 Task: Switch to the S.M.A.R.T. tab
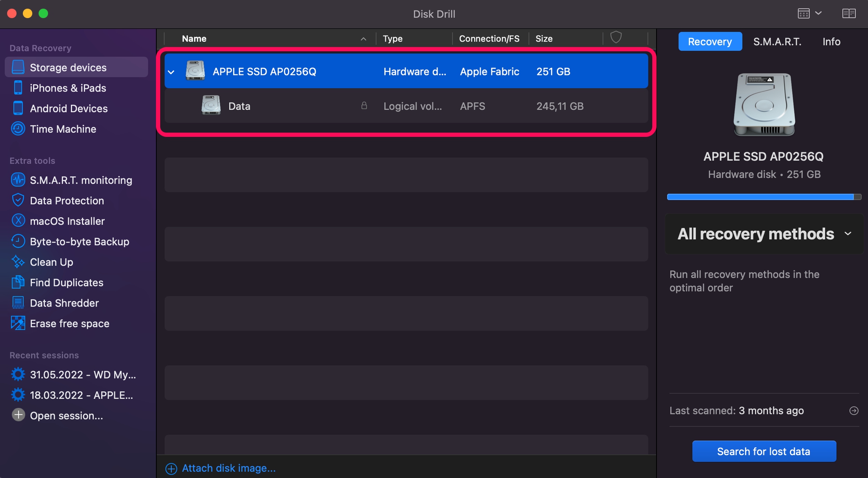point(777,42)
